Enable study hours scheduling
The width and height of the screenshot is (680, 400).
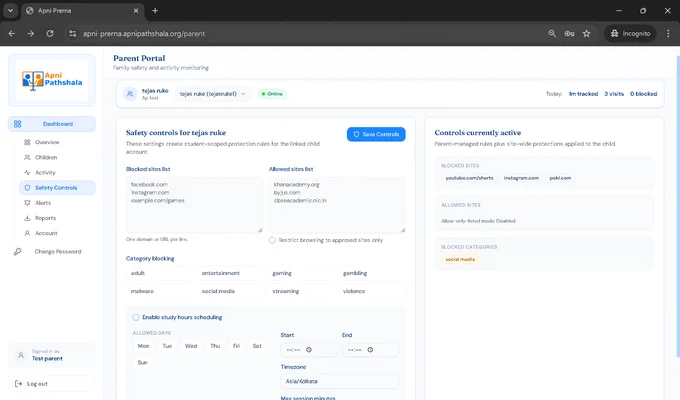(136, 317)
